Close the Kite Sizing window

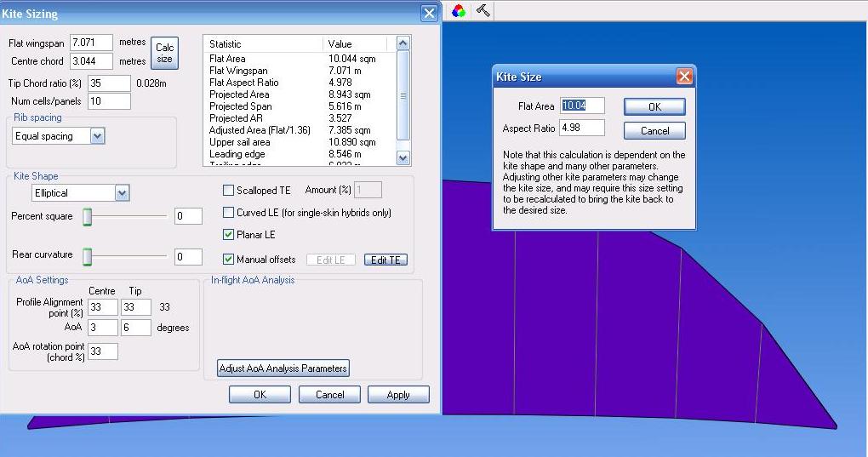tap(429, 14)
